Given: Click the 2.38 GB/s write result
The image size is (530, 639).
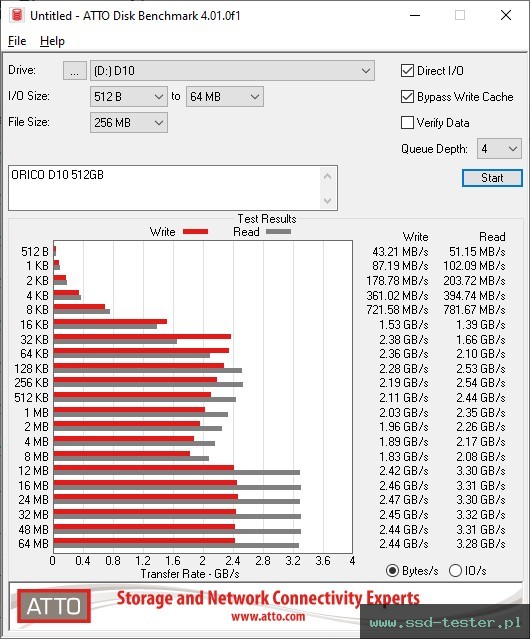Looking at the screenshot, I should click(404, 339).
